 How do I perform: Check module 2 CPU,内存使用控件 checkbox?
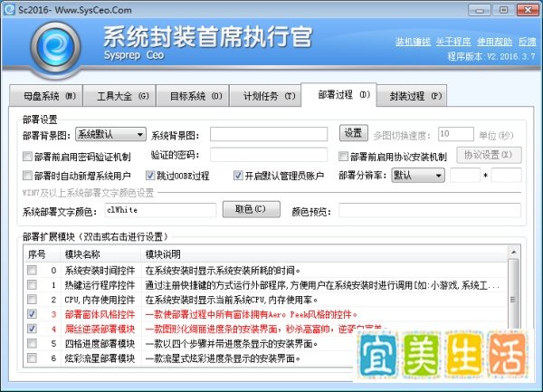32,299
